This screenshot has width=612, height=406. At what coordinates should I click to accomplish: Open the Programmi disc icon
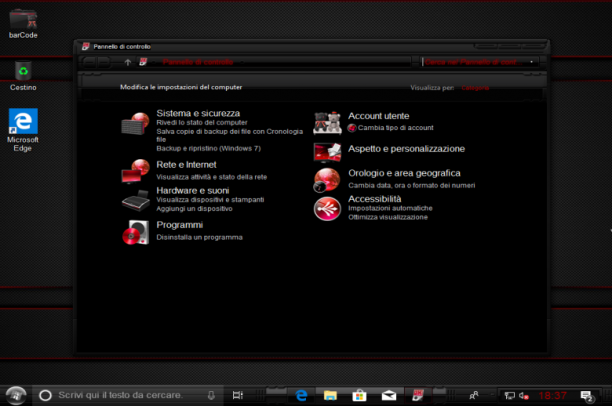coord(136,232)
